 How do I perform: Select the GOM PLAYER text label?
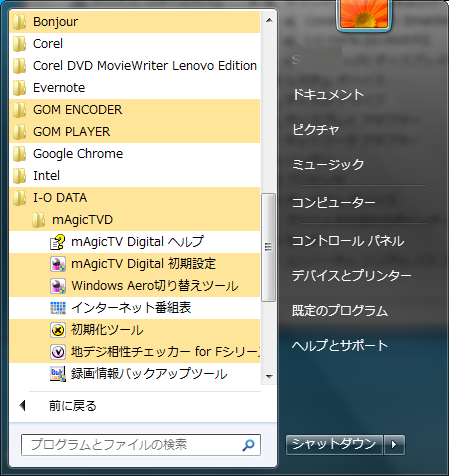72,132
